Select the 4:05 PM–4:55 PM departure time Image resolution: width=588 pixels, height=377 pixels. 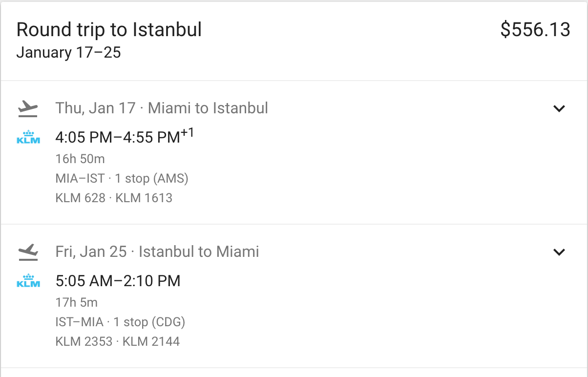point(118,138)
